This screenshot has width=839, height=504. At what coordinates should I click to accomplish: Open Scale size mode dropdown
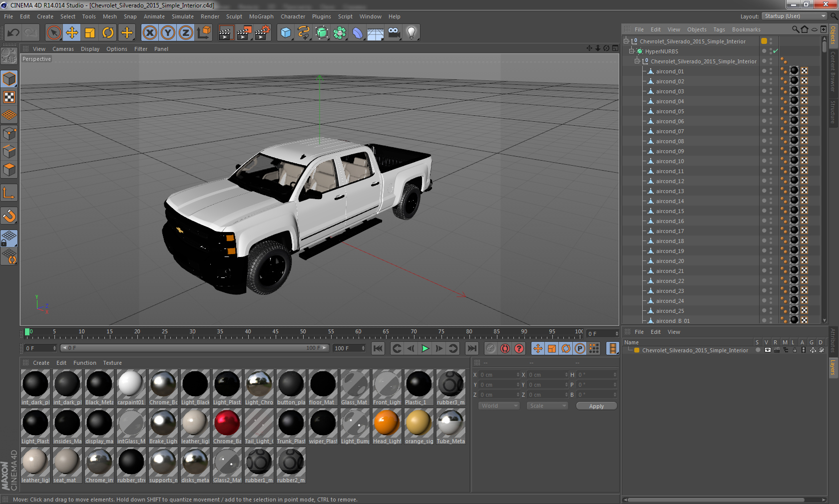click(548, 406)
